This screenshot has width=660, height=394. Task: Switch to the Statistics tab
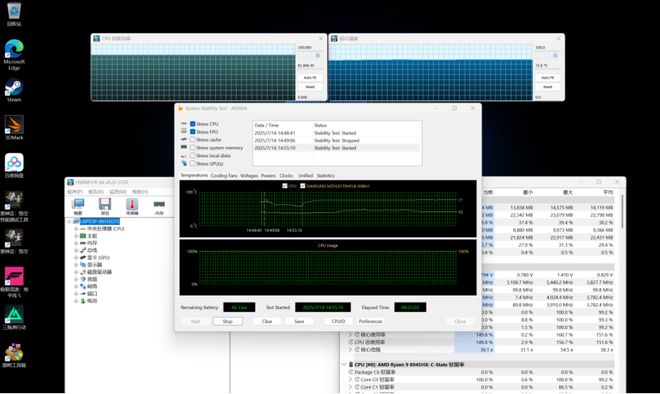tap(325, 176)
